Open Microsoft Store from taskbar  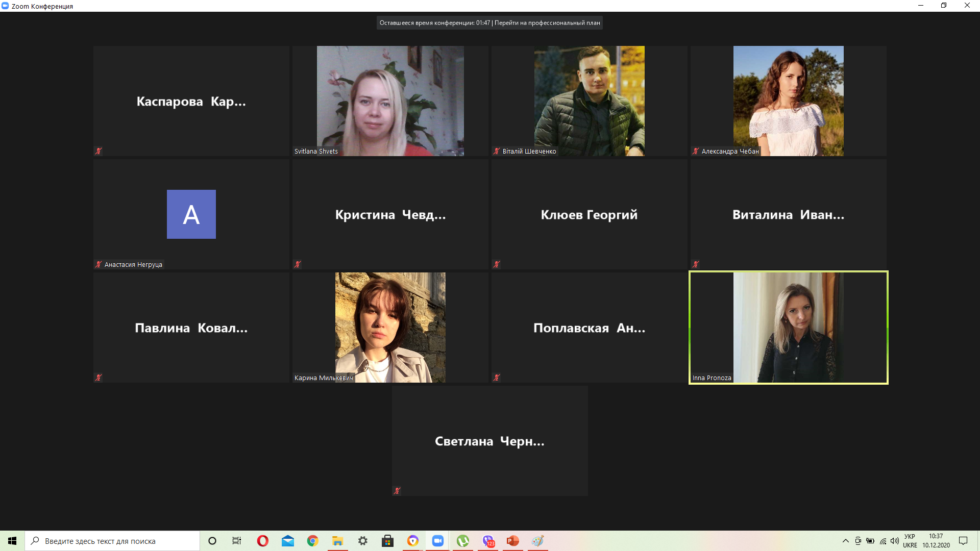[387, 541]
